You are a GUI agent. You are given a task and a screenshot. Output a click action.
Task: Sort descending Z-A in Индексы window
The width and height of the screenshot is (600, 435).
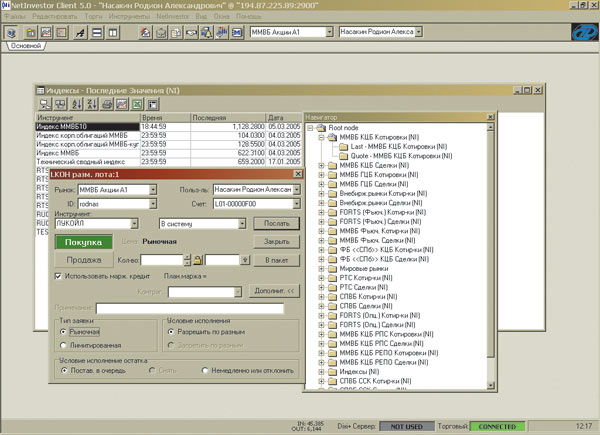(x=92, y=104)
